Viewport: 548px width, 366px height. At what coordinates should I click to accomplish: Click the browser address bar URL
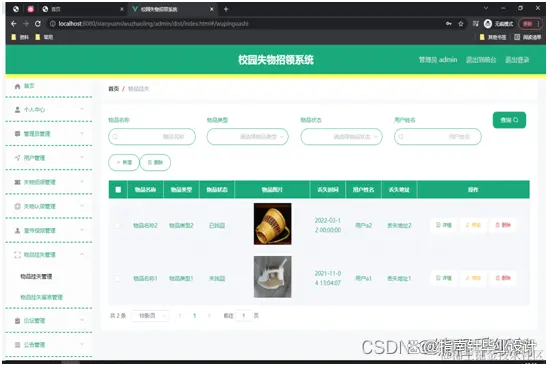point(153,24)
